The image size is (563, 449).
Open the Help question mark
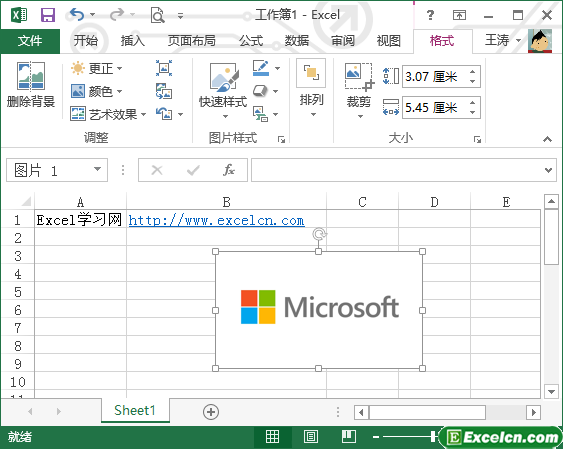(430, 15)
